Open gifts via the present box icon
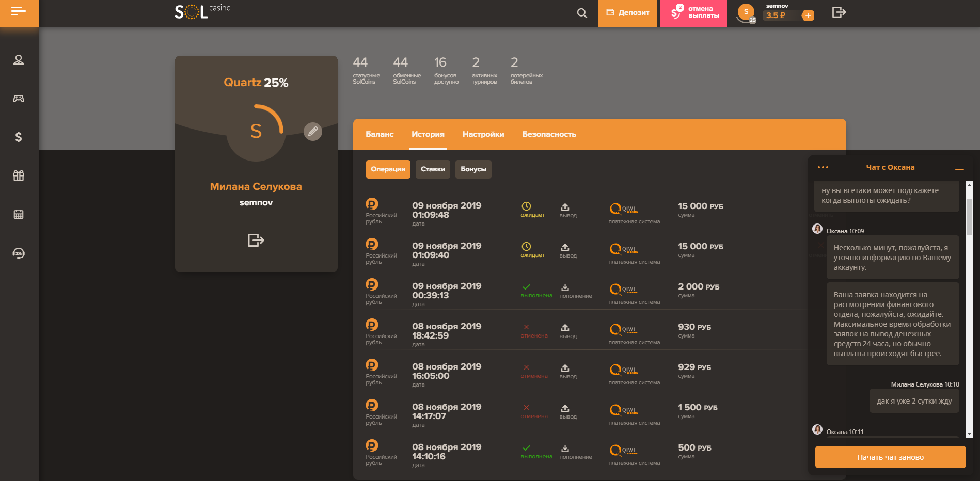The image size is (980, 481). tap(19, 175)
